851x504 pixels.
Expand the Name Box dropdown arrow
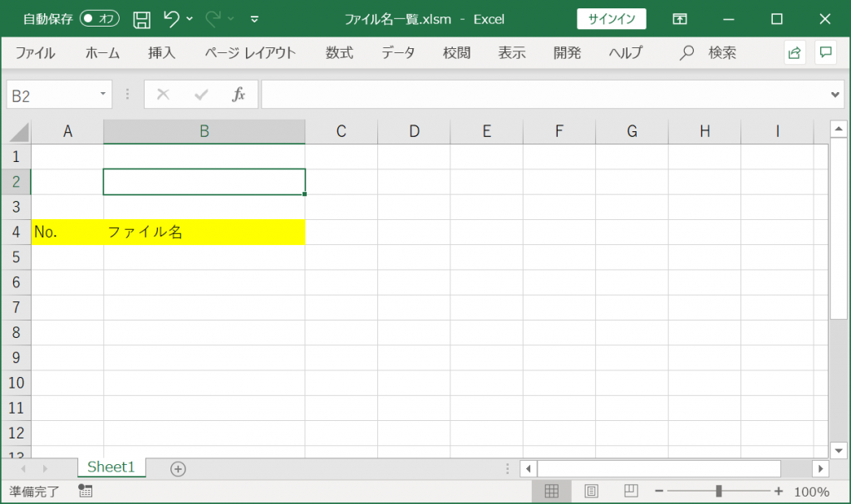(103, 95)
